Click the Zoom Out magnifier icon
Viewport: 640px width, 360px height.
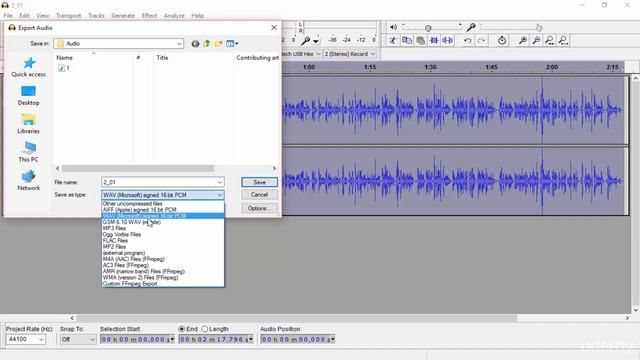(536, 40)
